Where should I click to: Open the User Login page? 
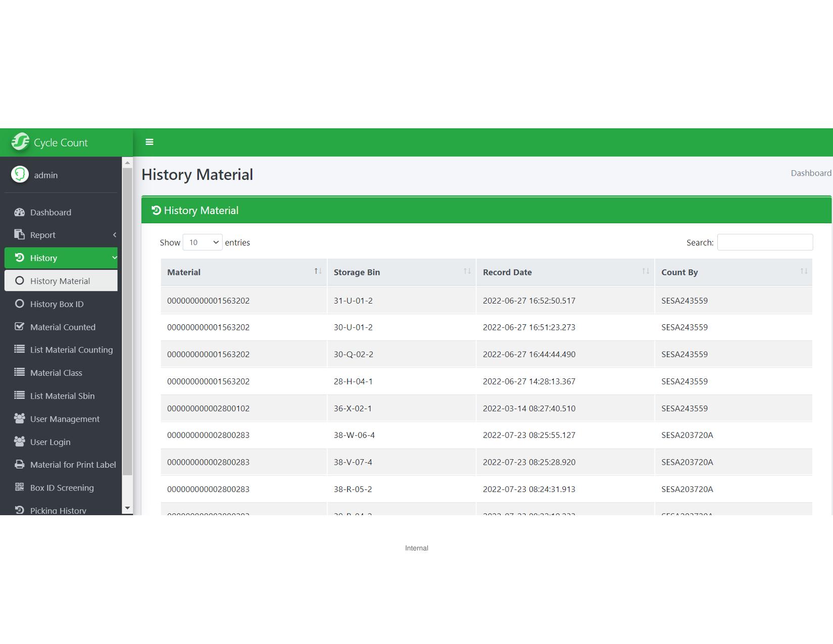click(x=50, y=442)
